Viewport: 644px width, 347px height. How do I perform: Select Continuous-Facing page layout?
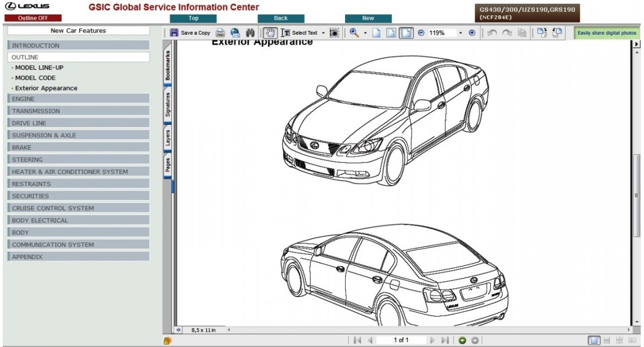coord(619,340)
